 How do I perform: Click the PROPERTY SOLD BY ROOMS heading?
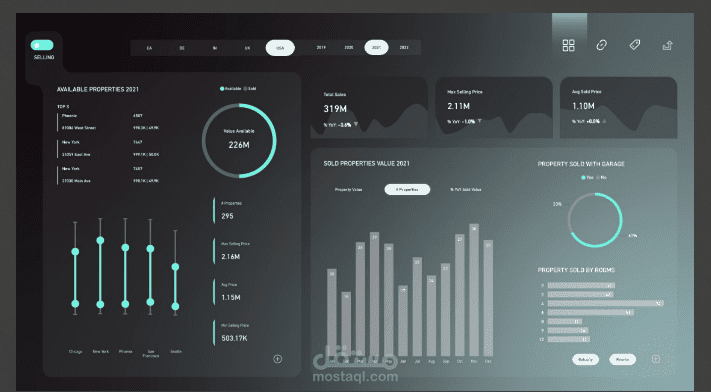pyautogui.click(x=576, y=270)
